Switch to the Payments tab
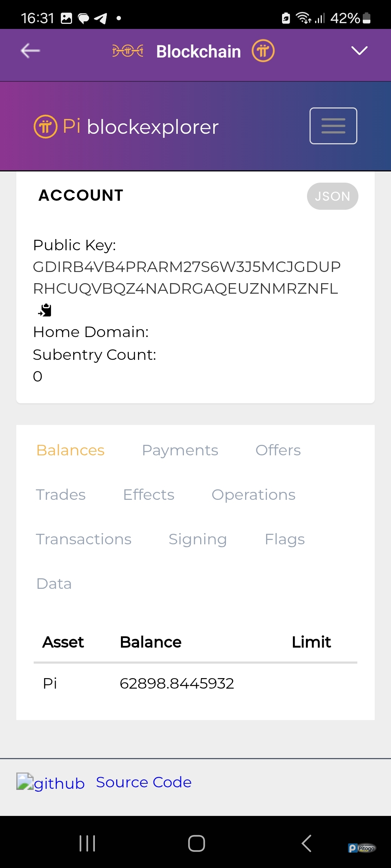The height and width of the screenshot is (868, 391). [x=180, y=450]
